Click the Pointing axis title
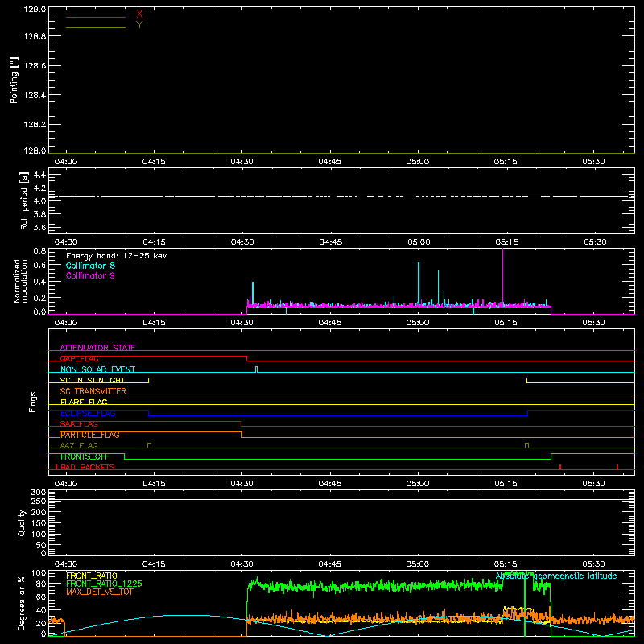Viewport: 644px width, 644px height. coord(14,80)
